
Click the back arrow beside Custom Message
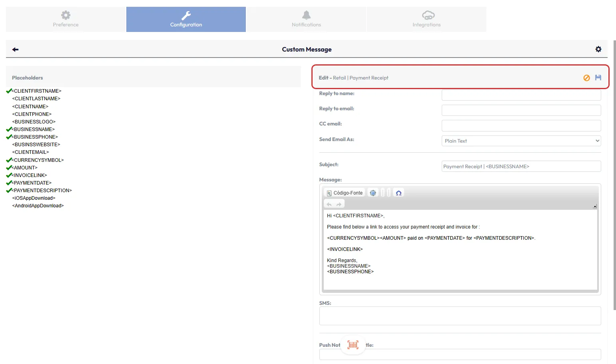(x=15, y=50)
